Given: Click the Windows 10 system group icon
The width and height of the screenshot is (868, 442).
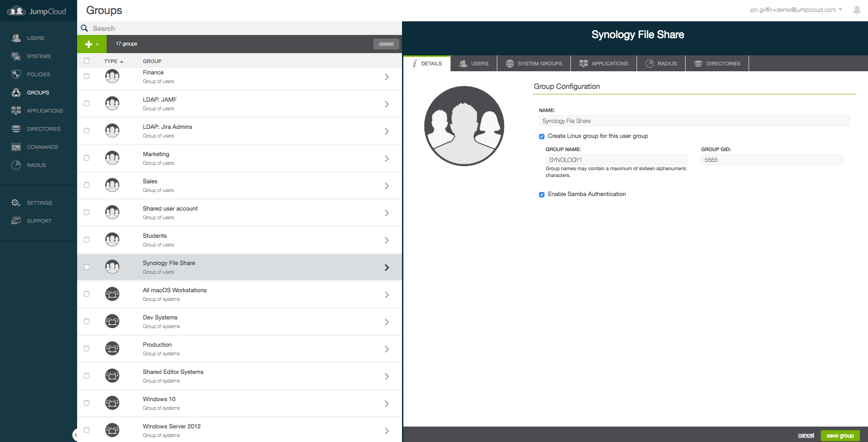Looking at the screenshot, I should click(112, 403).
